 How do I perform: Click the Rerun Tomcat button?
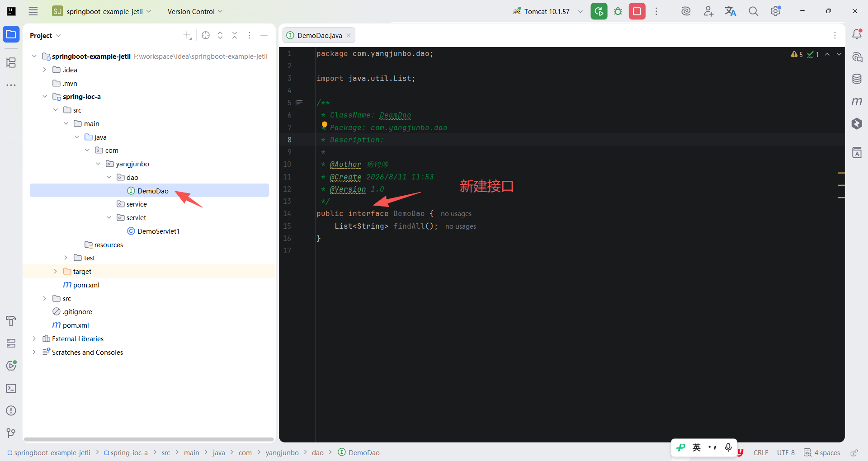[x=599, y=11]
